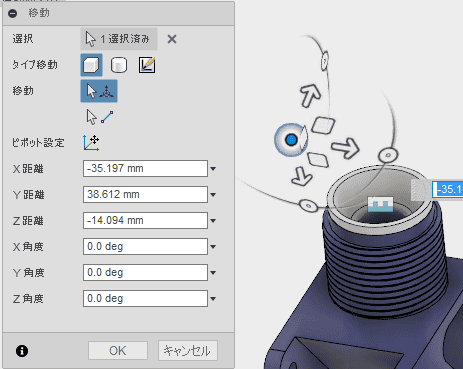Activate the ピボット設定 pivot icon
This screenshot has height=369, width=463.
[91, 143]
